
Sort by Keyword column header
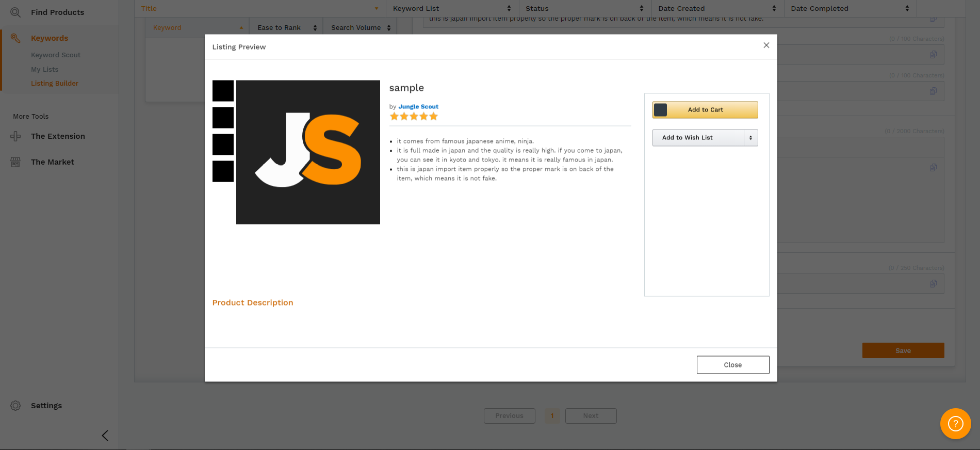[x=198, y=28]
